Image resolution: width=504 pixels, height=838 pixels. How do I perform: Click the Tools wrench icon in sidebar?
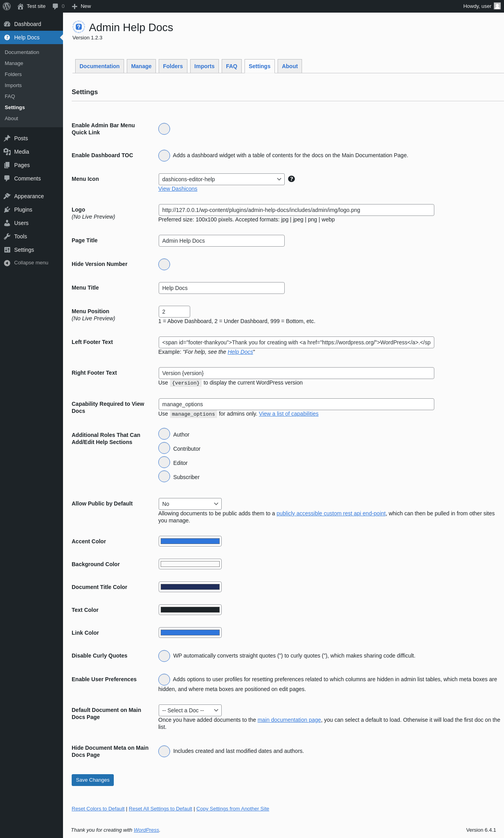tap(7, 236)
